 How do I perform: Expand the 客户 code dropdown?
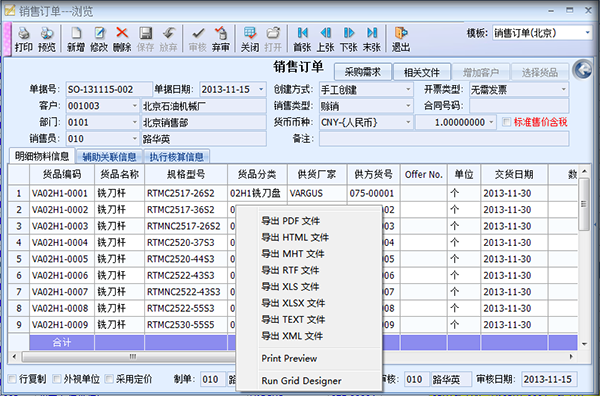pyautogui.click(x=135, y=106)
